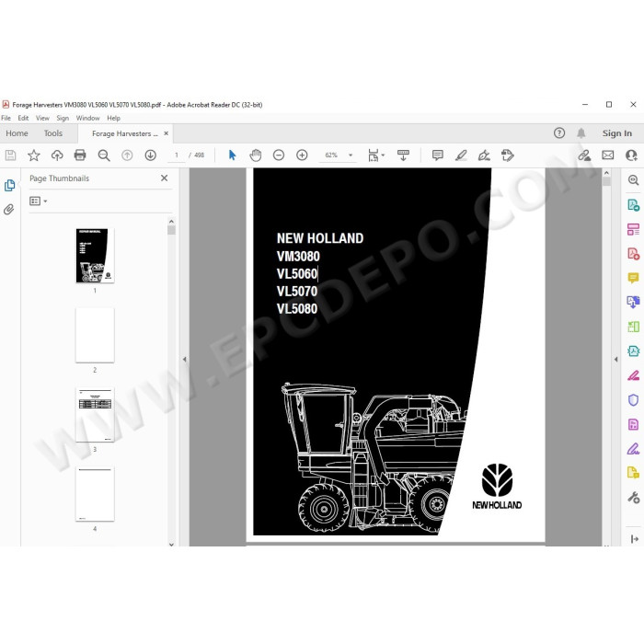Open Attachments paperclip pane
This screenshot has height=644, width=644.
pos(9,210)
